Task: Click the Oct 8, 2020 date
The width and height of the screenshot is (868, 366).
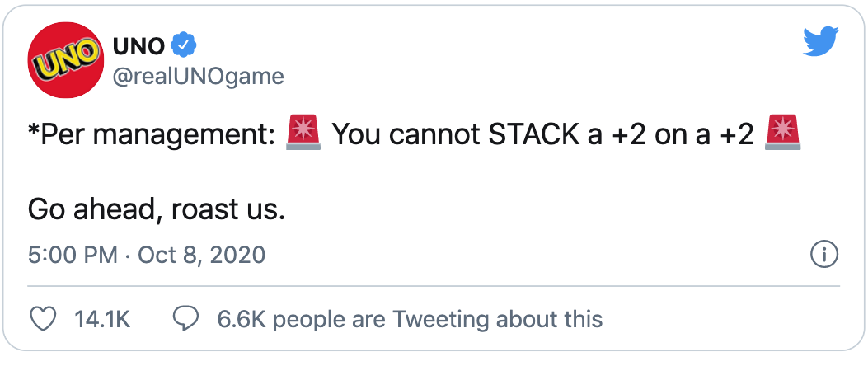Action: (x=201, y=256)
